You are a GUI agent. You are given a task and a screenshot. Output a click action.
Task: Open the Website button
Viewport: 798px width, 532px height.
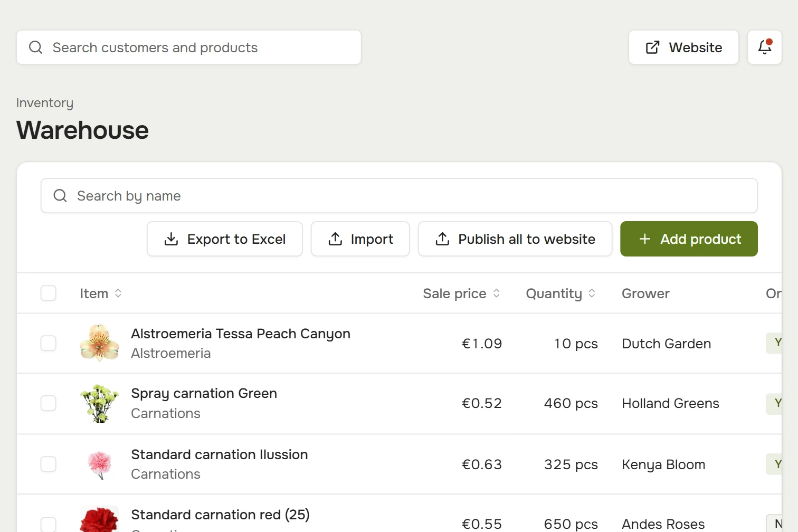tap(683, 47)
